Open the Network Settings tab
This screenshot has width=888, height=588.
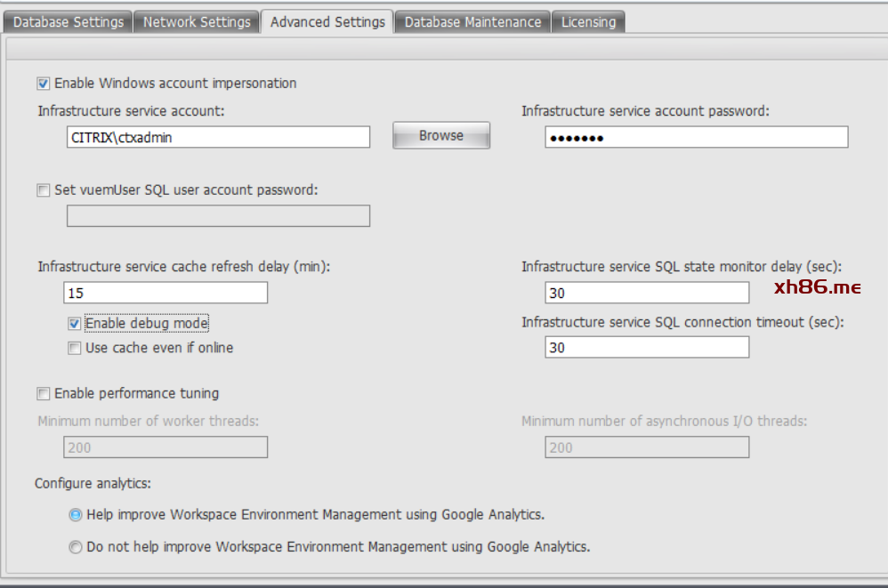197,22
